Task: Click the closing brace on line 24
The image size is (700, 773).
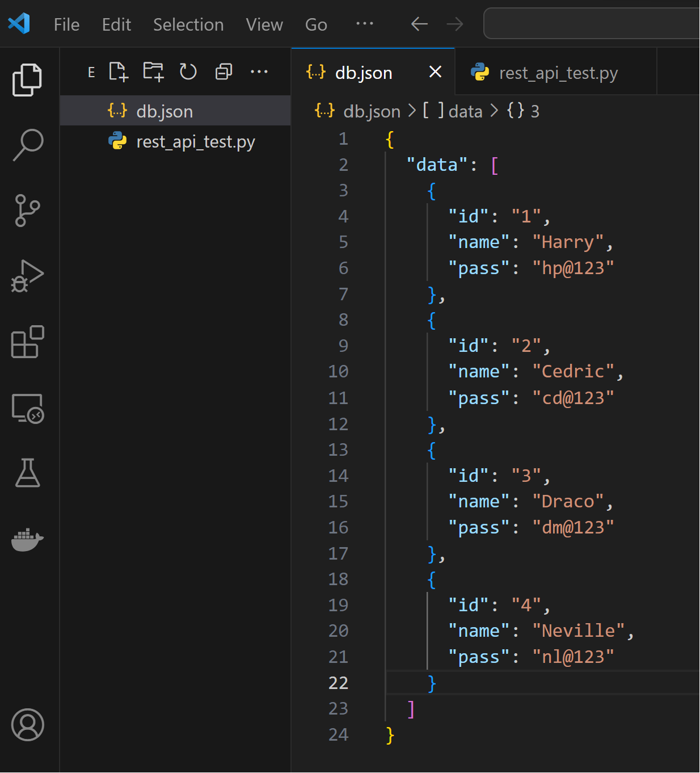Action: coord(390,735)
